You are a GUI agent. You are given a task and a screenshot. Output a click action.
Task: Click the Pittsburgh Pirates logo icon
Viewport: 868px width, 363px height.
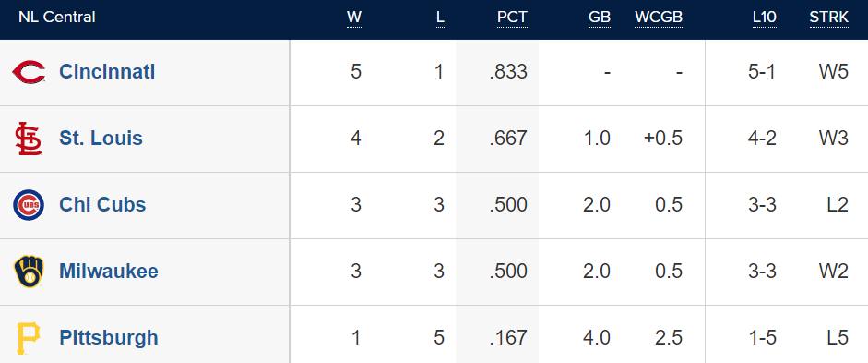pyautogui.click(x=29, y=338)
